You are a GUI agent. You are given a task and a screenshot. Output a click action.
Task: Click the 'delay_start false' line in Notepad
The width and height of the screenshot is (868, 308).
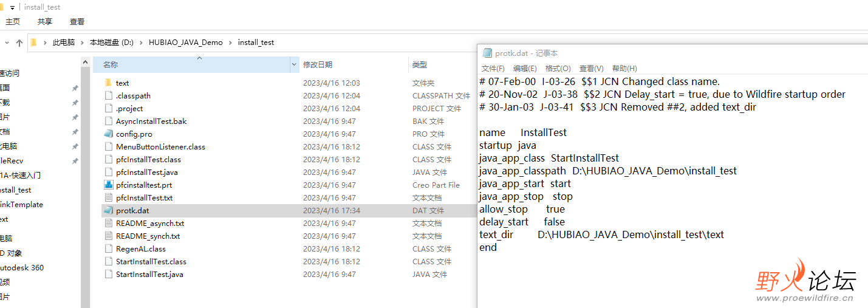click(x=522, y=222)
